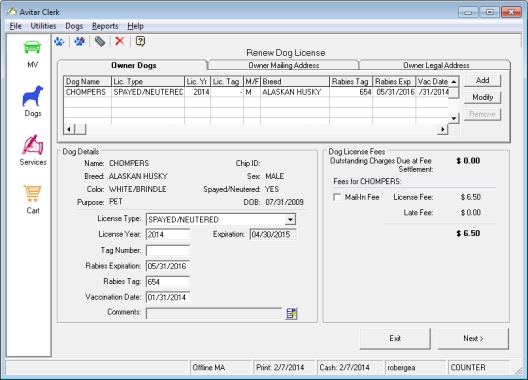Open the Dogs menu
This screenshot has height=380, width=528.
(x=74, y=26)
